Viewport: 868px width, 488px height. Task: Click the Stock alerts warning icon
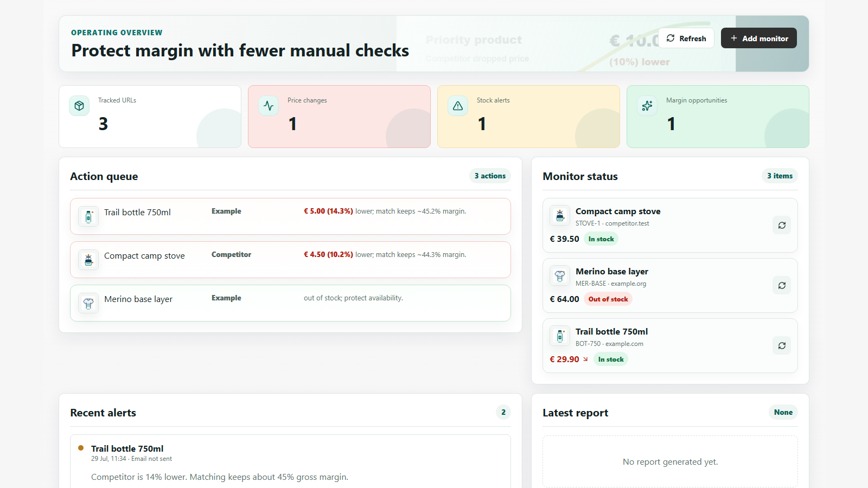[x=458, y=106]
